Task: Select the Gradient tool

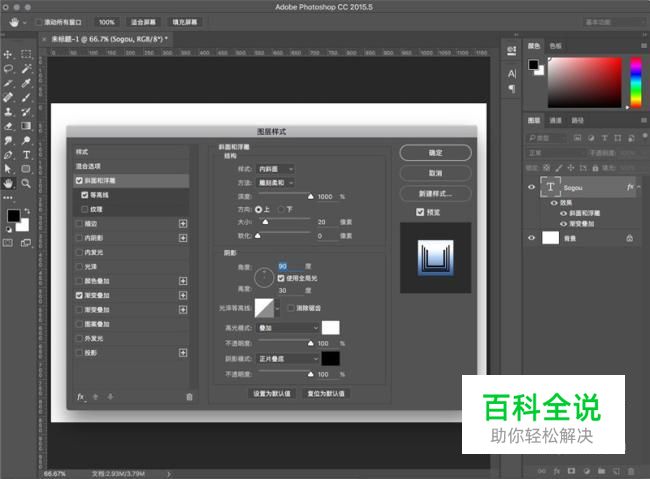Action: 26,126
